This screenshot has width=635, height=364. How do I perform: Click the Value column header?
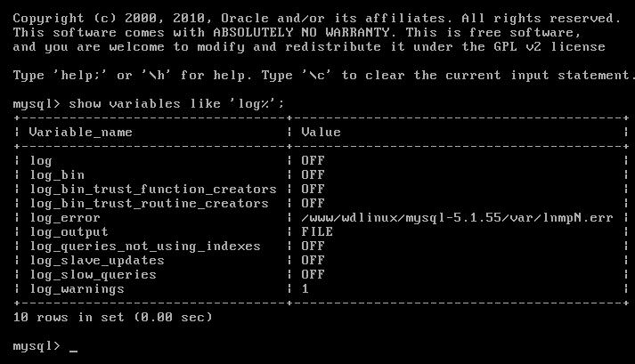[321, 133]
